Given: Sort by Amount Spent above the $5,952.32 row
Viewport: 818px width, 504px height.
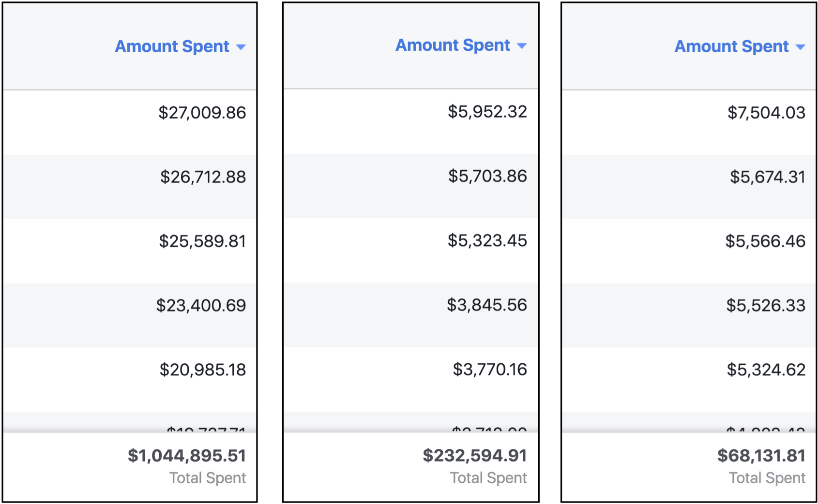Looking at the screenshot, I should tap(453, 45).
